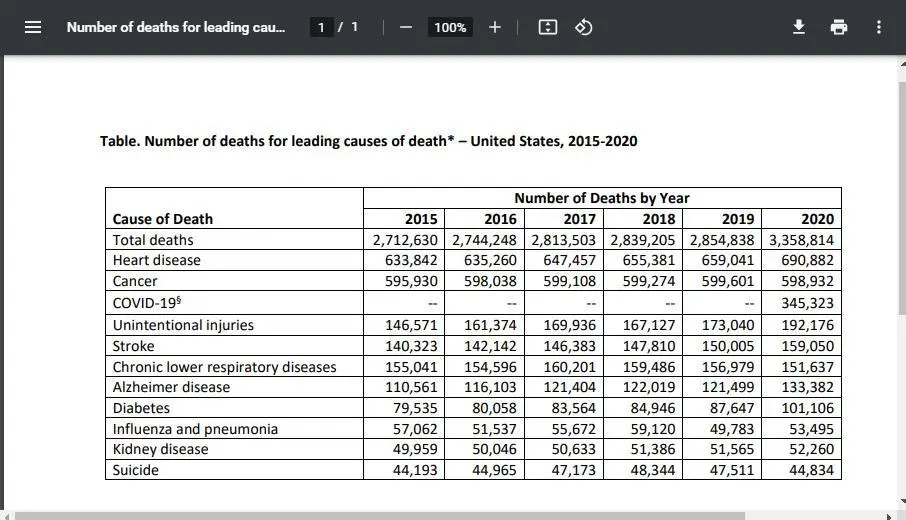This screenshot has height=520, width=906.
Task: Print the document with the printer icon
Action: coord(839,27)
